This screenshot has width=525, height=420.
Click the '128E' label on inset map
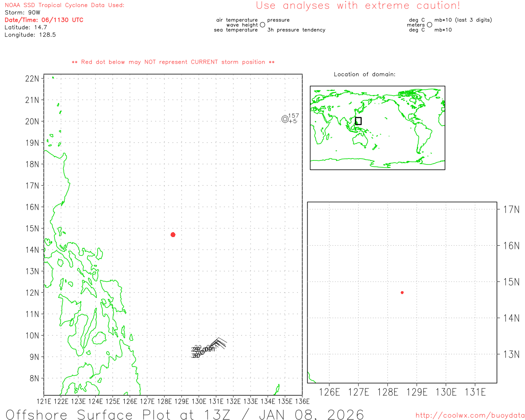(x=388, y=393)
